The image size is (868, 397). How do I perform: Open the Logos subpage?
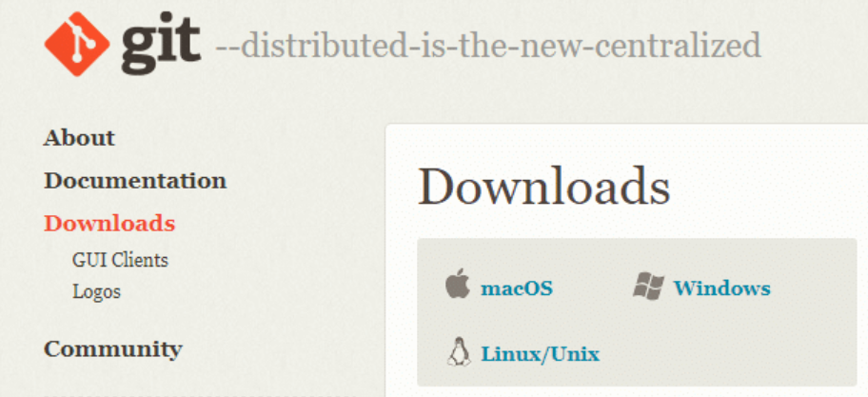[96, 291]
